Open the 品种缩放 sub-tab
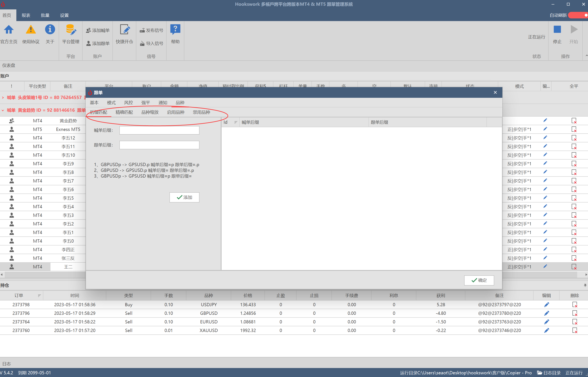588x377 pixels. click(150, 112)
